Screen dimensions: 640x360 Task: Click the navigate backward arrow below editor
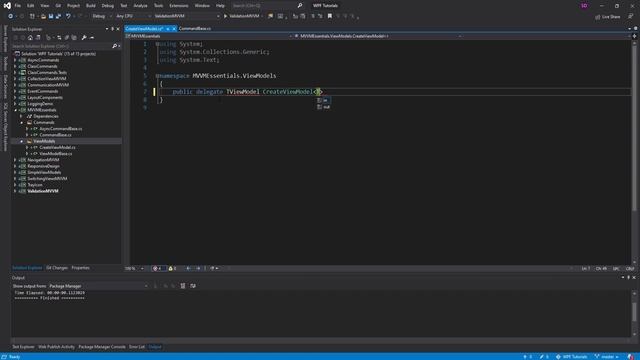188,269
